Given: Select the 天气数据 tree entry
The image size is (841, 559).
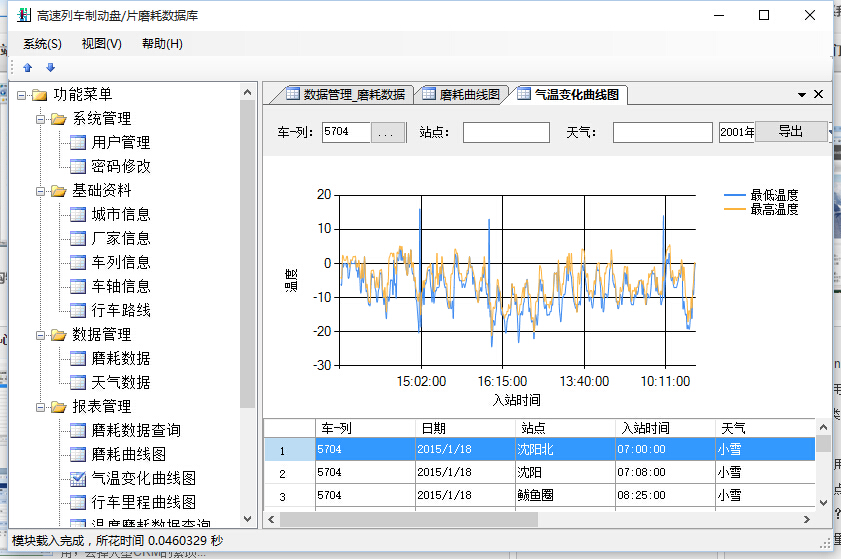Looking at the screenshot, I should 120,382.
